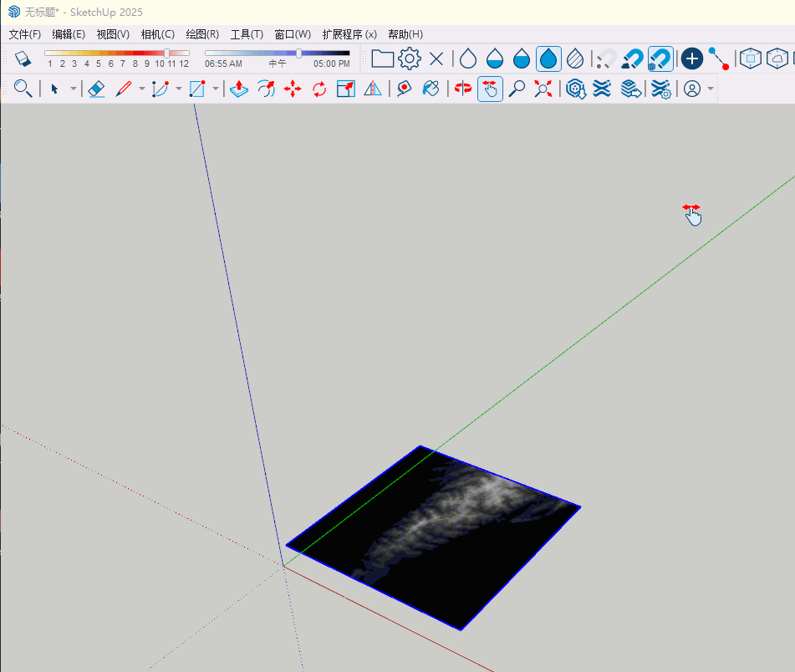Expand the Rectangle tool dropdown arrow
This screenshot has height=672, width=795.
pyautogui.click(x=216, y=89)
